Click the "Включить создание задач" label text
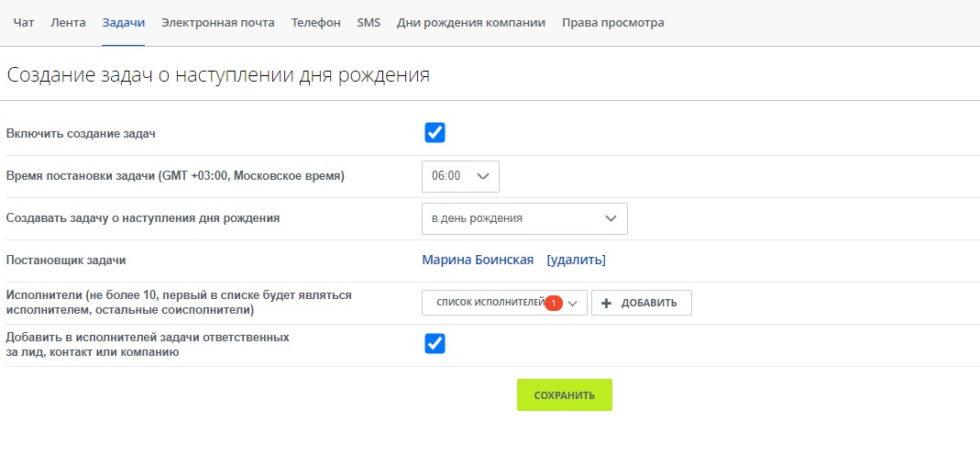 click(81, 134)
